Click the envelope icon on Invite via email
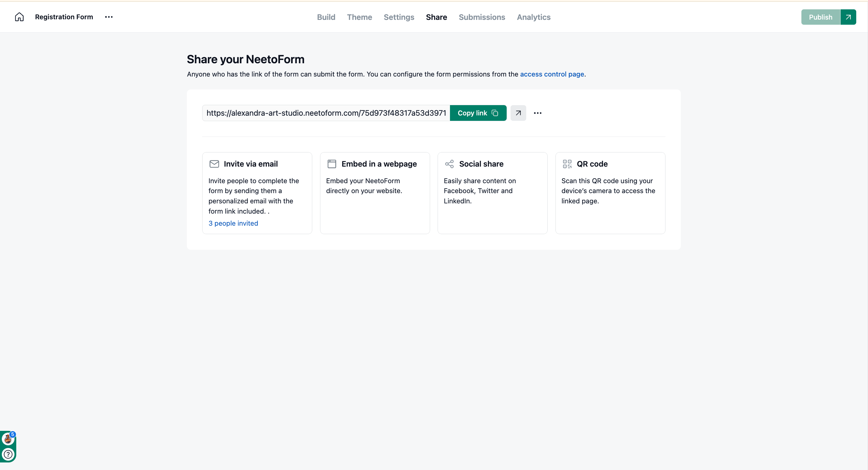 (x=214, y=164)
